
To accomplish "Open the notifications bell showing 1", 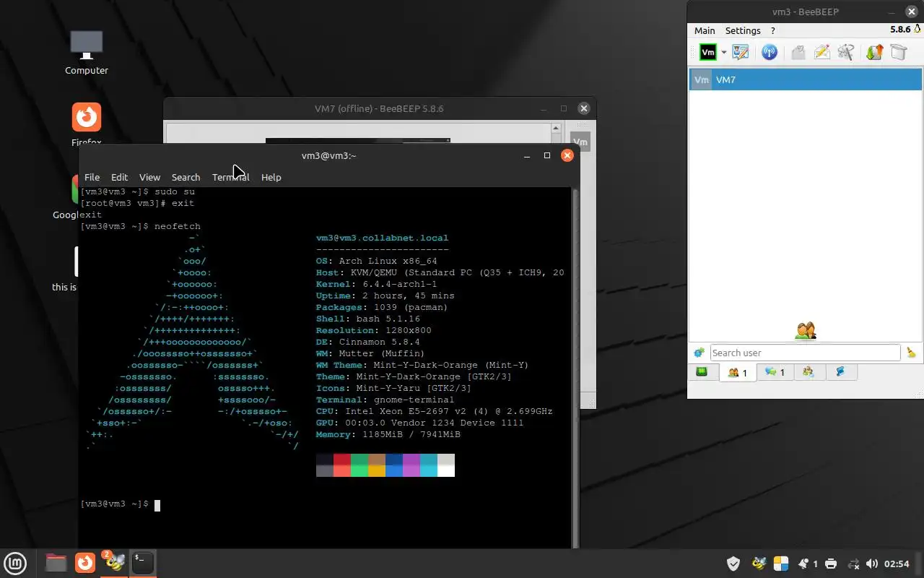I will [x=807, y=564].
